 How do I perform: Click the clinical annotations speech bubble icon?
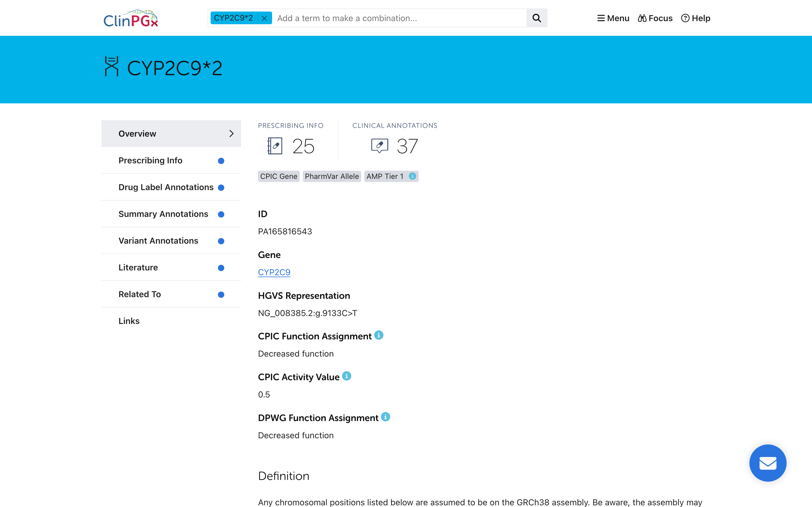tap(379, 146)
